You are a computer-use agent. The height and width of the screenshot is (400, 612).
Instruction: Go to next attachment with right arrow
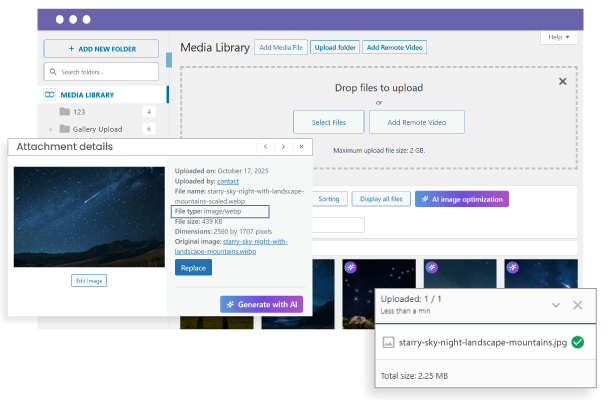coord(283,147)
